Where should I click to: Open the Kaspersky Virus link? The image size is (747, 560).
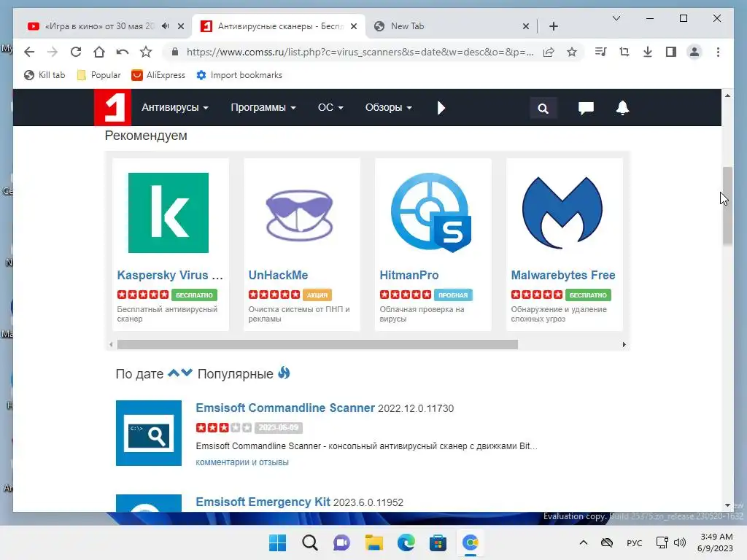[170, 275]
